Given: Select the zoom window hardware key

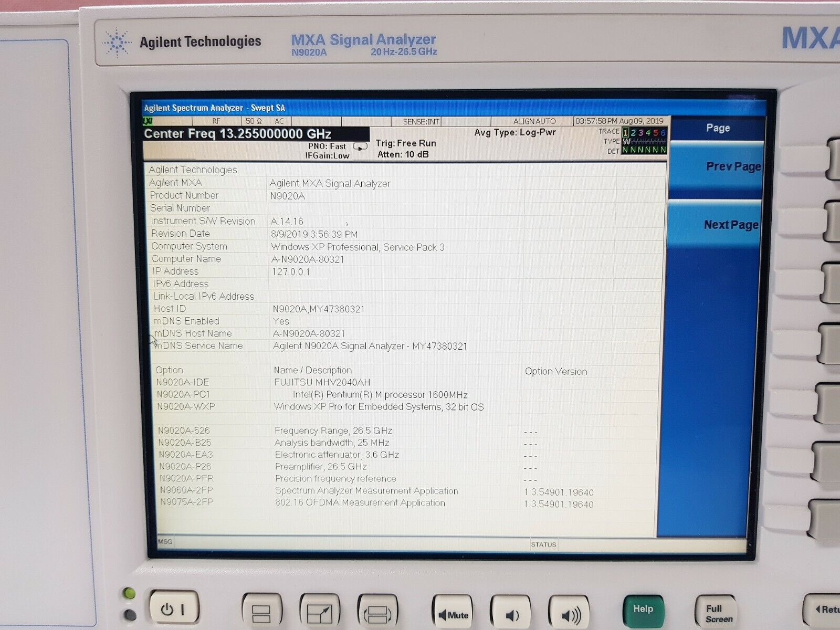Looking at the screenshot, I should [319, 612].
